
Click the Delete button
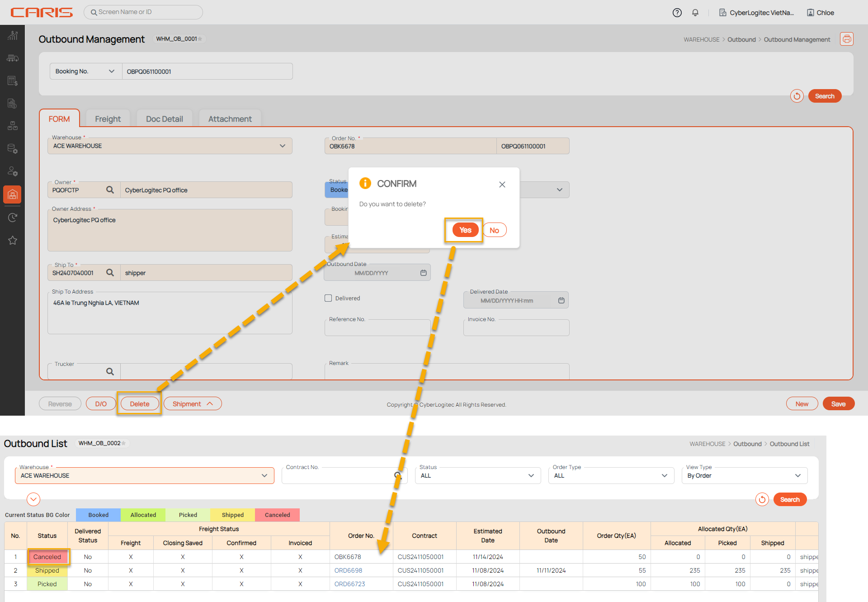[x=140, y=404]
